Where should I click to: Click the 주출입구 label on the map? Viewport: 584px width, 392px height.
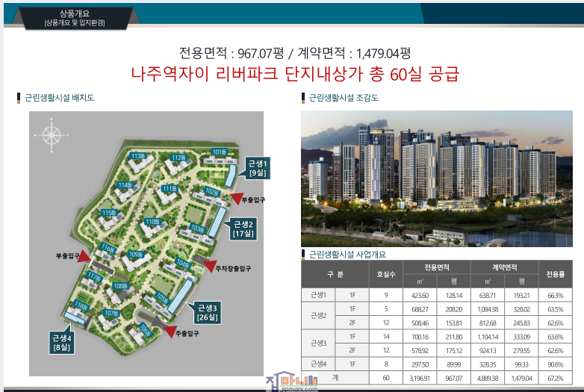(187, 334)
